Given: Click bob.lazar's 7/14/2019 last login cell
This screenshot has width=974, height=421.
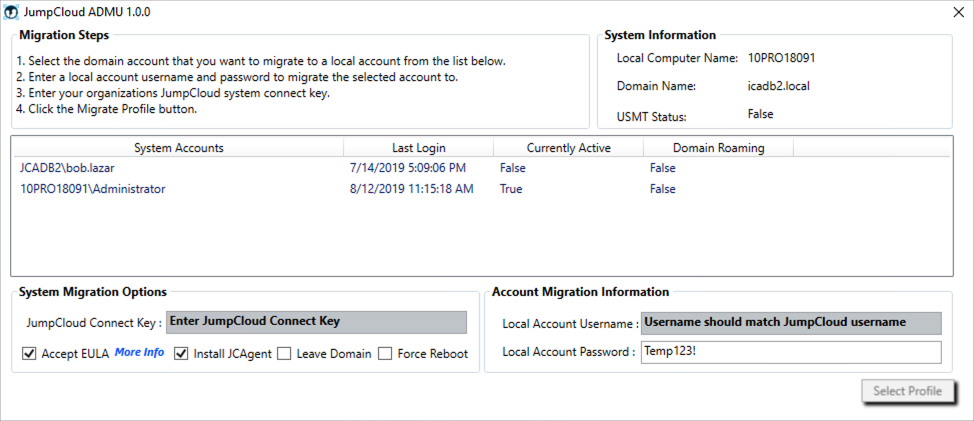Looking at the screenshot, I should click(408, 168).
